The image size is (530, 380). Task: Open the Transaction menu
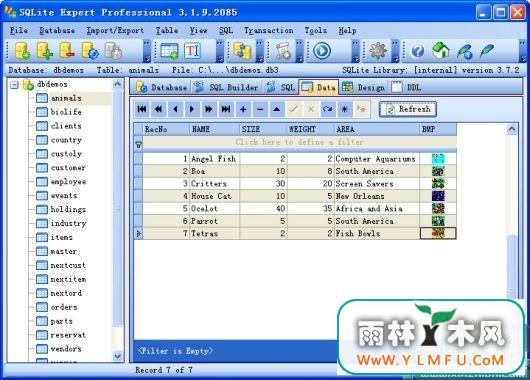pyautogui.click(x=269, y=30)
